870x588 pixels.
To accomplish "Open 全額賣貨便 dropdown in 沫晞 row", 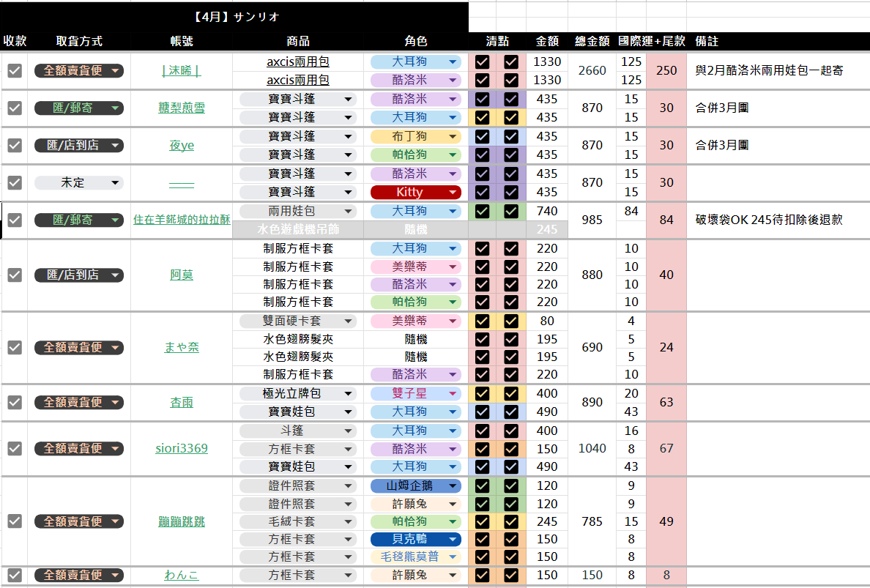I will click(x=79, y=70).
